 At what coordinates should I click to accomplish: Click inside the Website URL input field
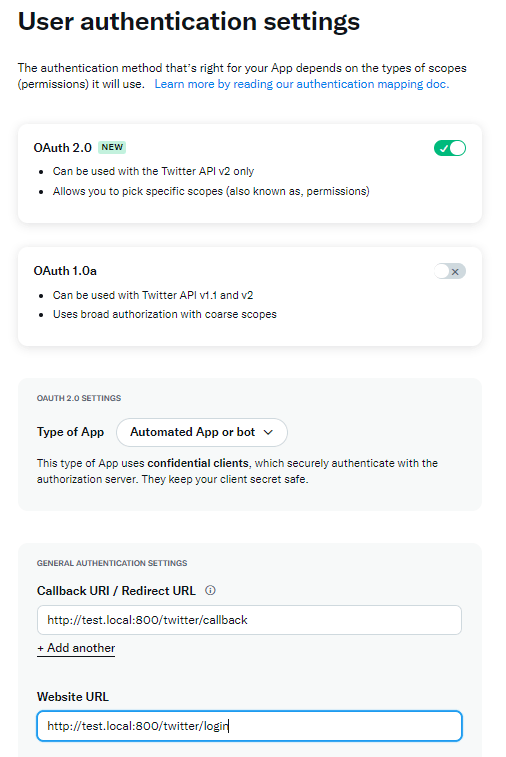pyautogui.click(x=249, y=726)
